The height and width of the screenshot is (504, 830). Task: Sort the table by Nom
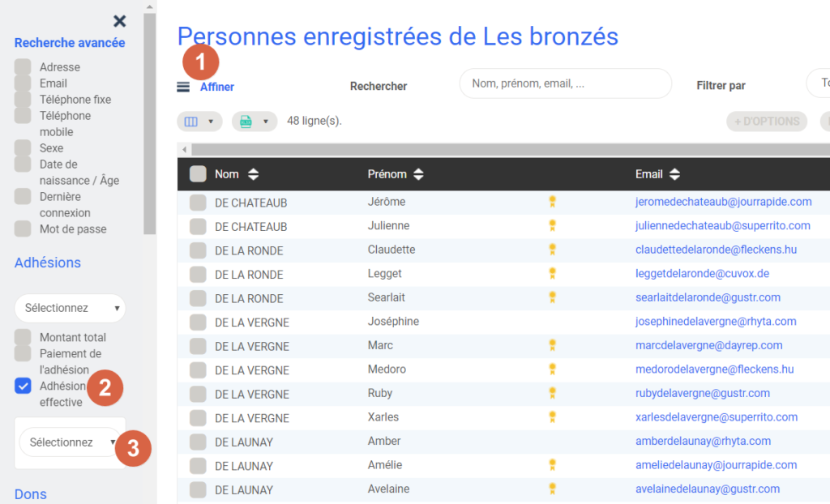[254, 174]
